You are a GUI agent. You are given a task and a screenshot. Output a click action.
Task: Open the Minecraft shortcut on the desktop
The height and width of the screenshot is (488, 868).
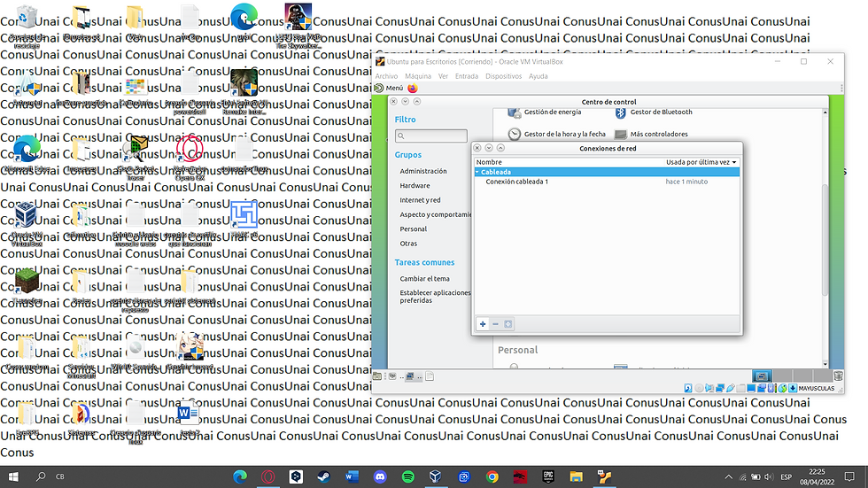click(27, 285)
